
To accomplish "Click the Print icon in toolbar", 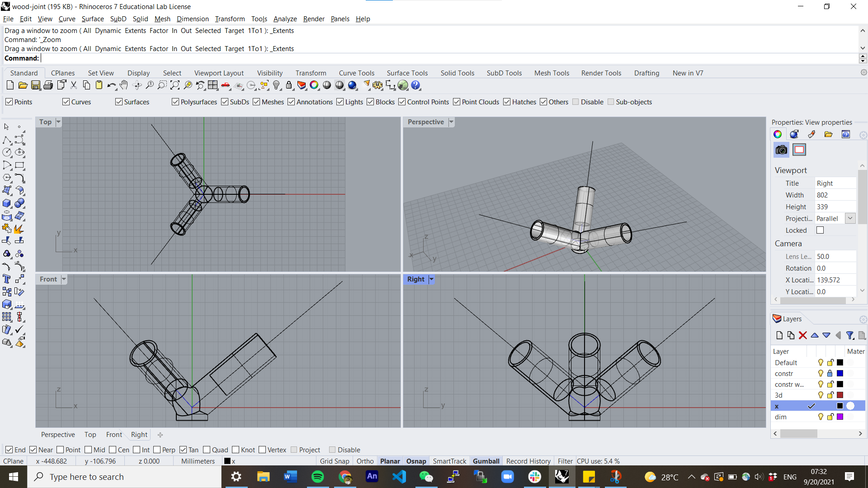I will coord(48,85).
